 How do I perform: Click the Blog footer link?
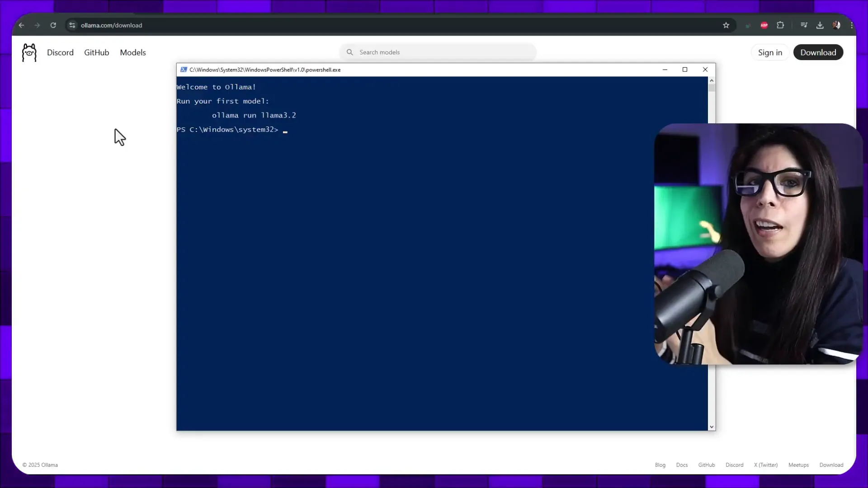click(x=660, y=465)
